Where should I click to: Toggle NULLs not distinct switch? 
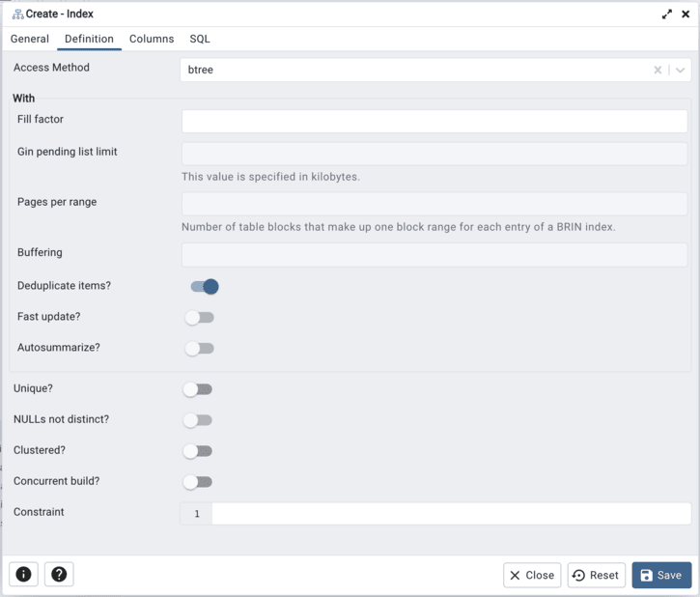(197, 420)
